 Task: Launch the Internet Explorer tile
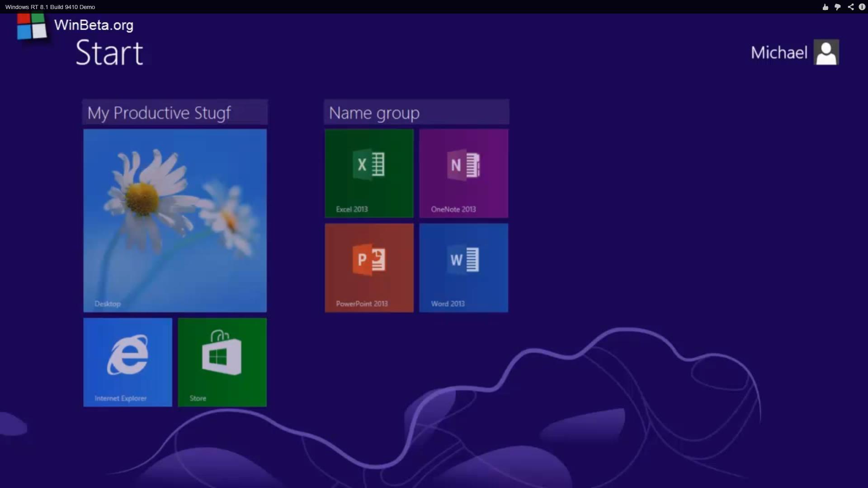[x=127, y=362]
